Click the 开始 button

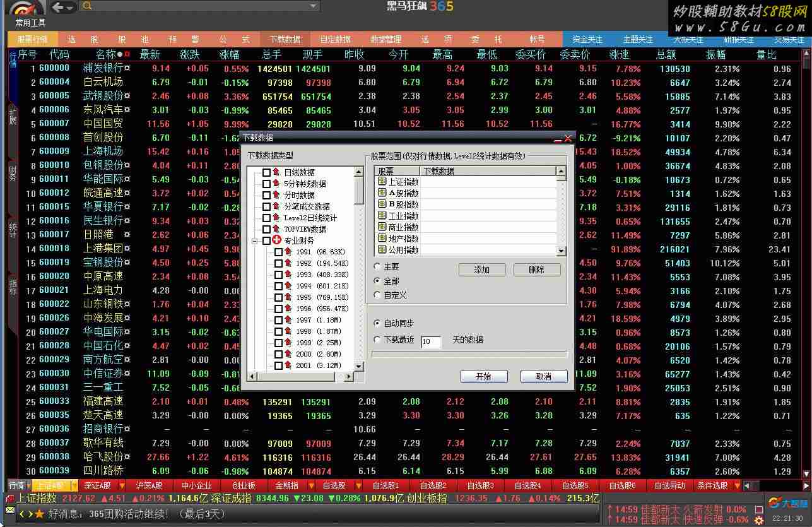484,376
